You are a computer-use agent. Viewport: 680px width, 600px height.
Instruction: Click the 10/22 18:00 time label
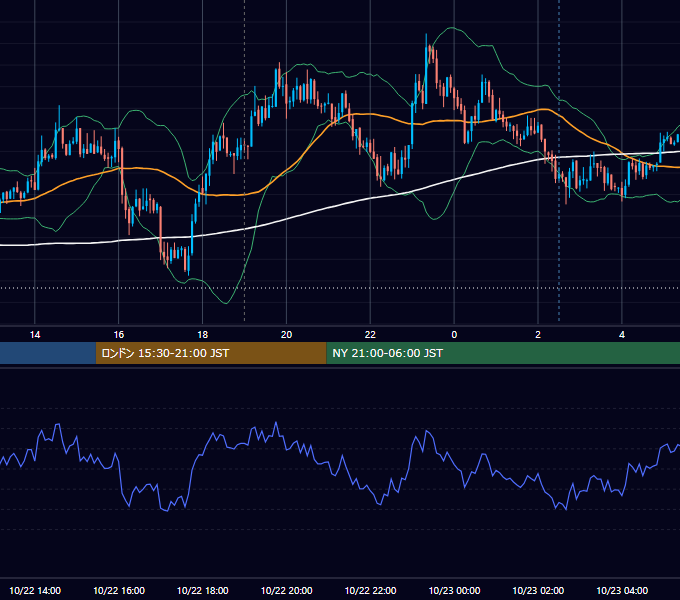(x=203, y=590)
